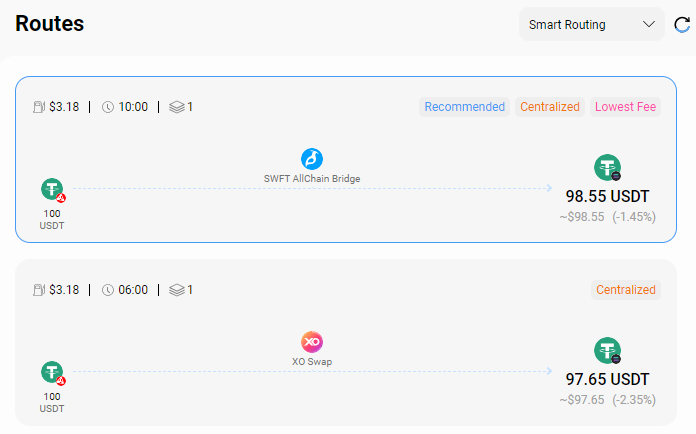Viewport: 696px width, 434px height.
Task: Click the 97.65 USDT output amount
Action: (x=607, y=379)
